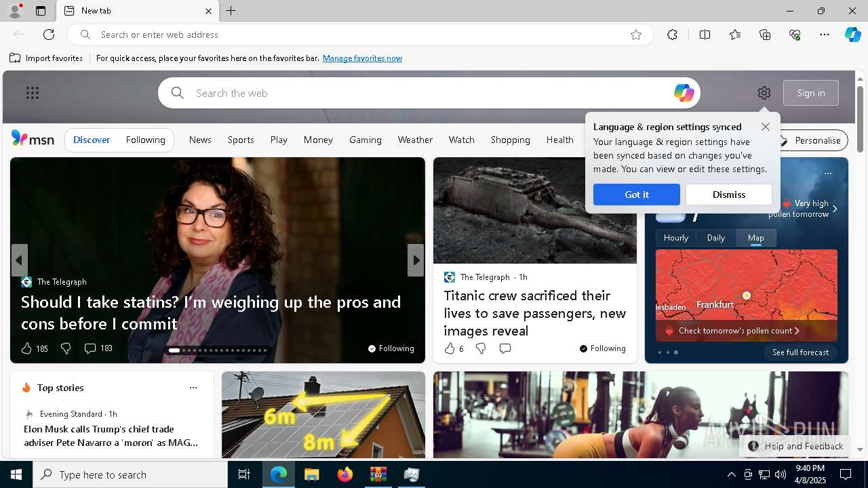
Task: Open the News section
Action: point(200,140)
